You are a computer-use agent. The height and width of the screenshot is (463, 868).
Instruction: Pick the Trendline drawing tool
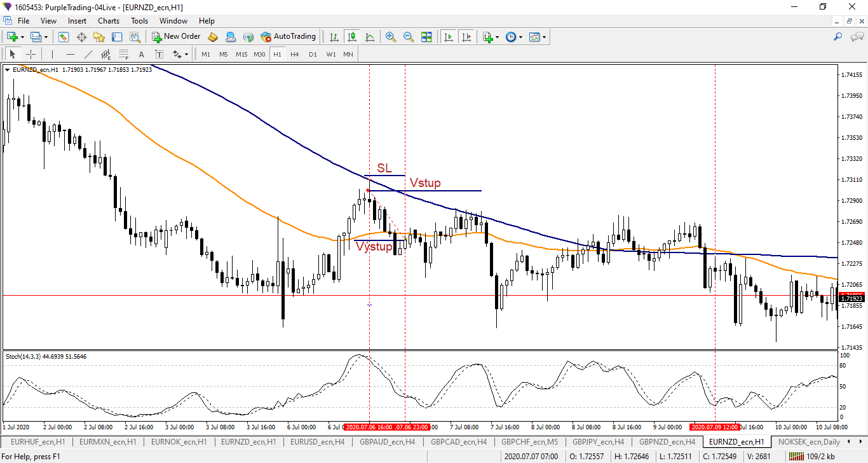tap(88, 54)
